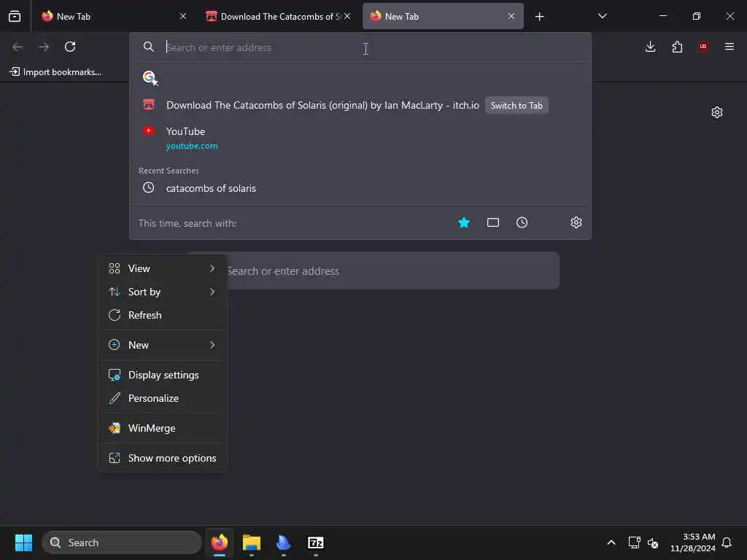Expand the New submenu
747x560 pixels.
pos(163,345)
